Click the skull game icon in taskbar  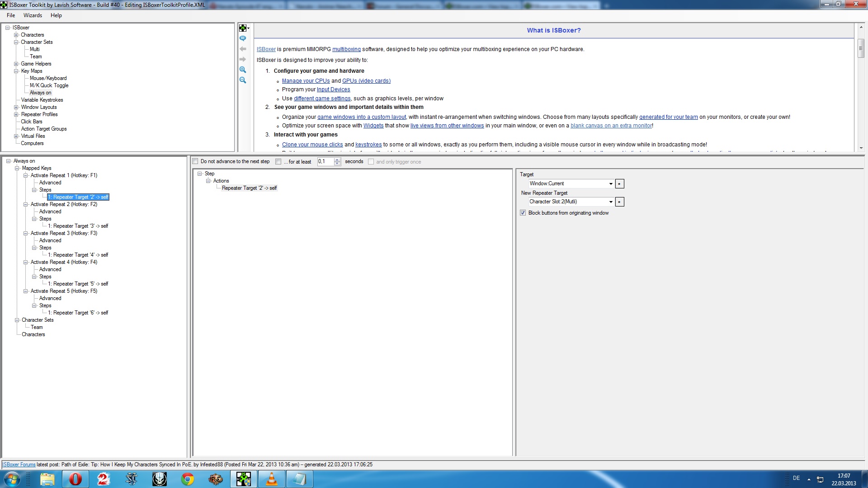(x=160, y=479)
